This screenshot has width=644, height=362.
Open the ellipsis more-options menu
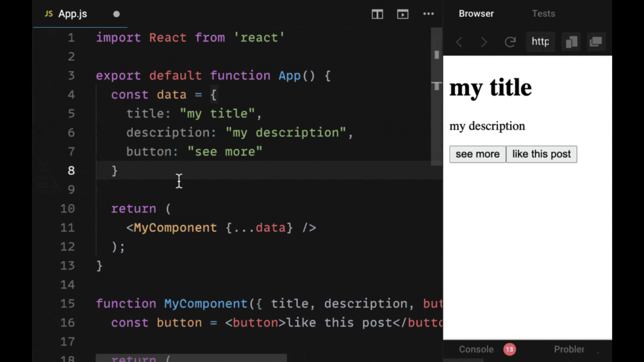(x=428, y=14)
